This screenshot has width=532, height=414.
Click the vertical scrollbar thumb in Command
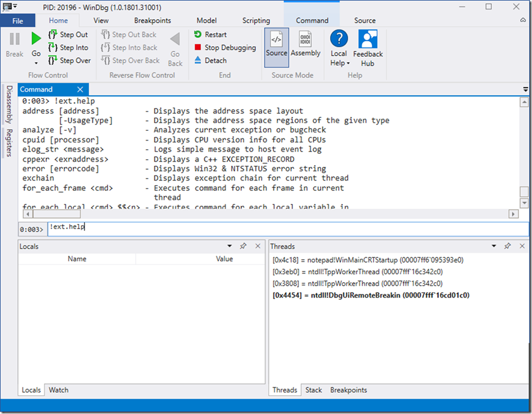tap(524, 192)
